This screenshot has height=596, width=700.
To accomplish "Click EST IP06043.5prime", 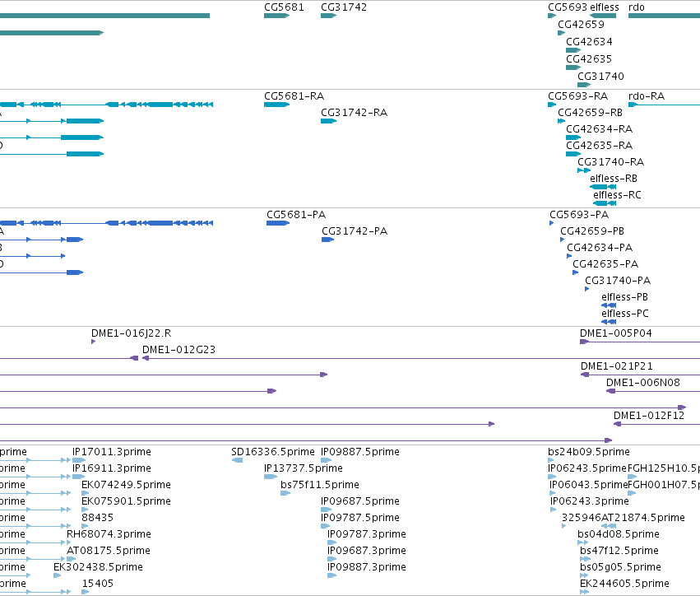I will [x=553, y=493].
